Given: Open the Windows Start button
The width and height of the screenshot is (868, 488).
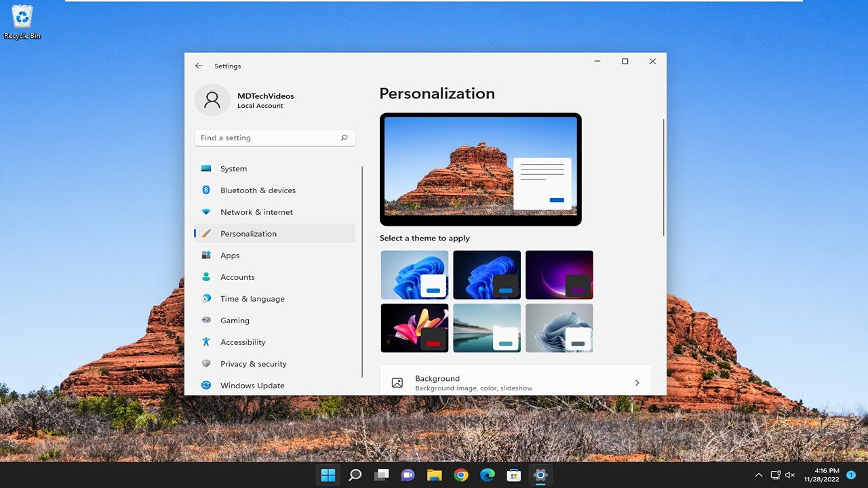Looking at the screenshot, I should pyautogui.click(x=328, y=475).
